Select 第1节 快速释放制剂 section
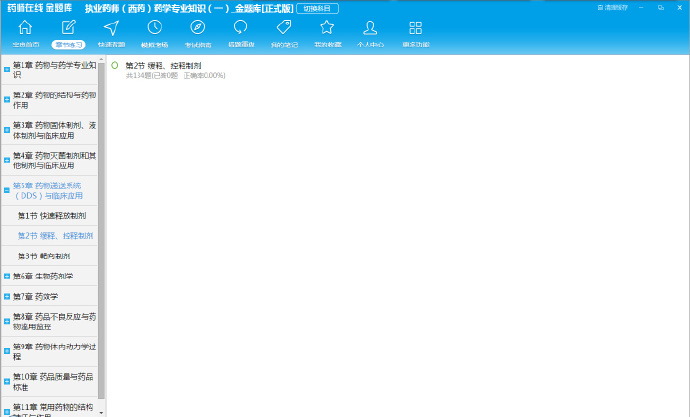Screen dimensions: 690x417 (x=50, y=216)
